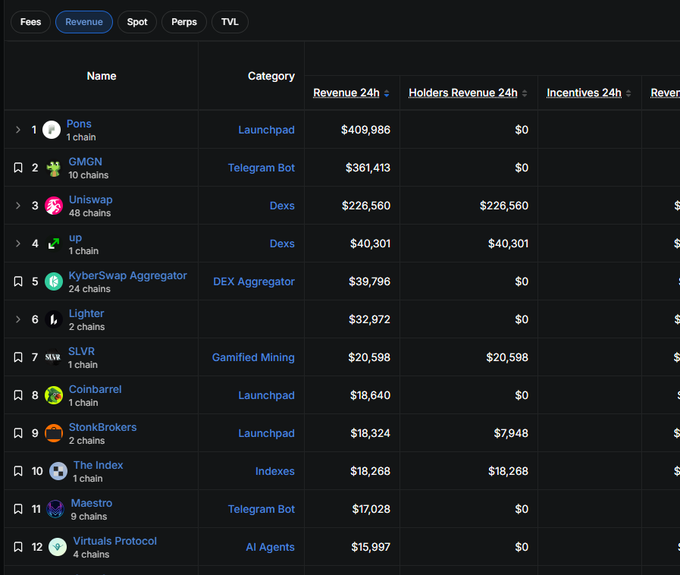Viewport: 680px width, 575px height.
Task: Expand the Lighter row
Action: (x=18, y=320)
